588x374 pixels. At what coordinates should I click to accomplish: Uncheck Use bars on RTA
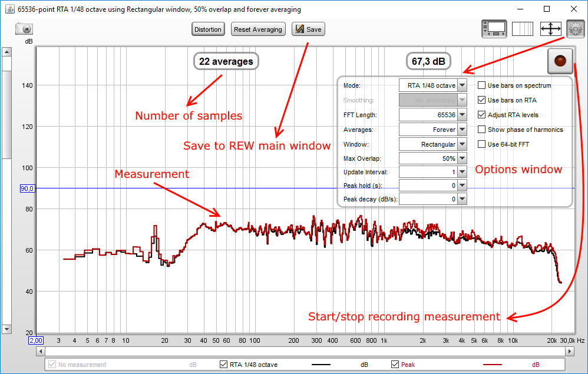tap(481, 100)
